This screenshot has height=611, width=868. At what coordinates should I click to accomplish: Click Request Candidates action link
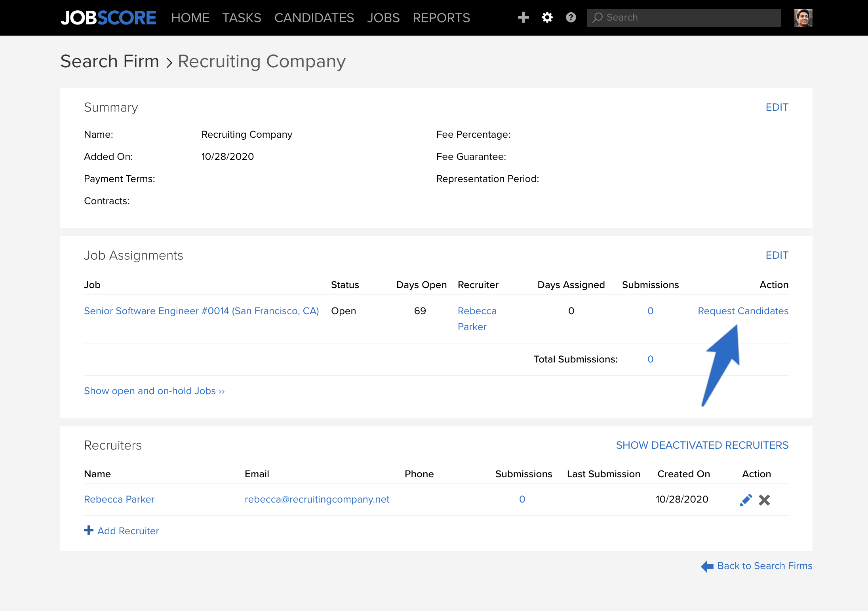point(743,311)
